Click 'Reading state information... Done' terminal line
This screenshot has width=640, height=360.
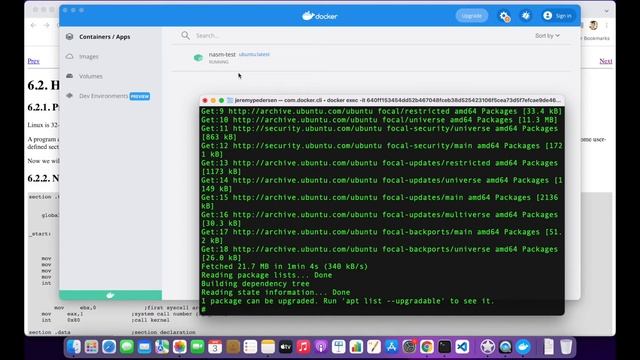pos(276,292)
